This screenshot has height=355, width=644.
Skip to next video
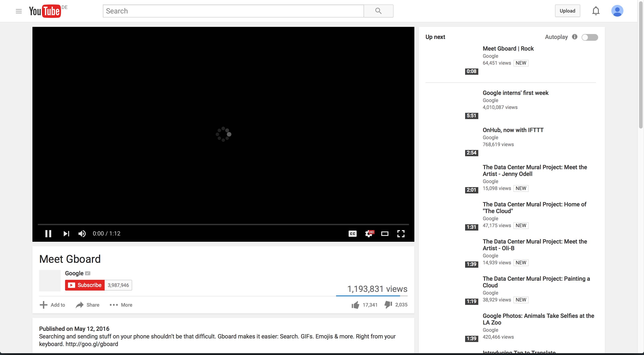pos(66,233)
